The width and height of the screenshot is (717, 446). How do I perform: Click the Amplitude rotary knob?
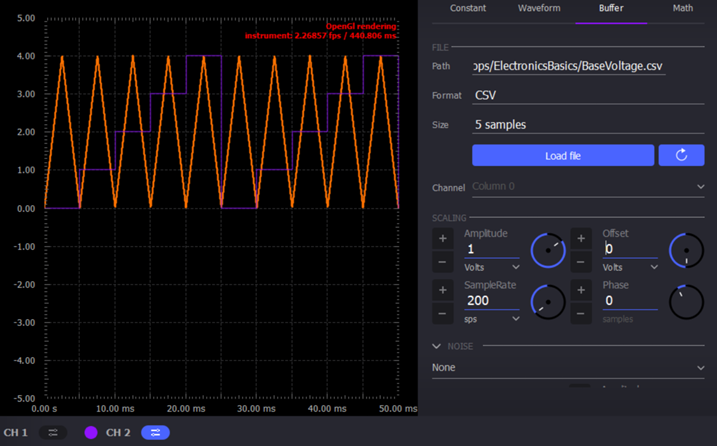[x=548, y=250]
